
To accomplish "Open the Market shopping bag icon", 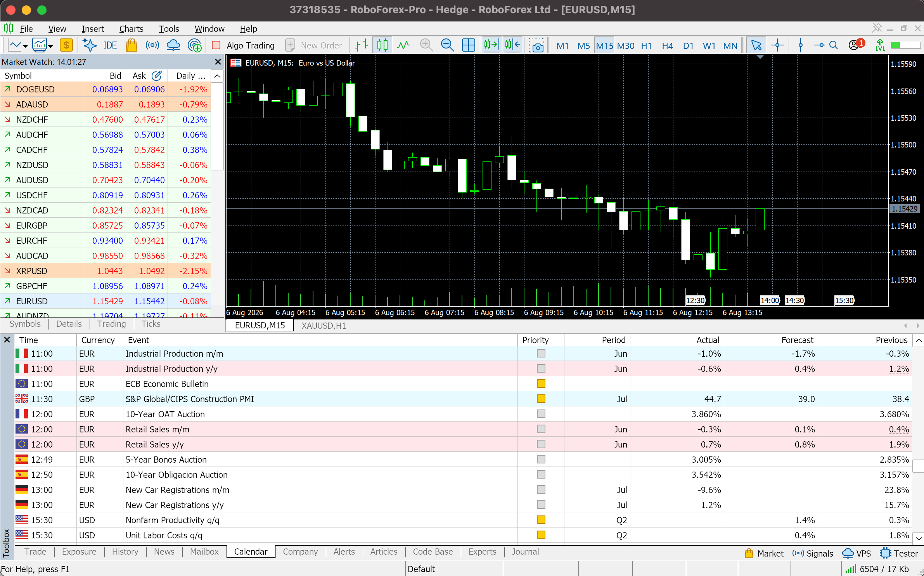I will pyautogui.click(x=132, y=45).
